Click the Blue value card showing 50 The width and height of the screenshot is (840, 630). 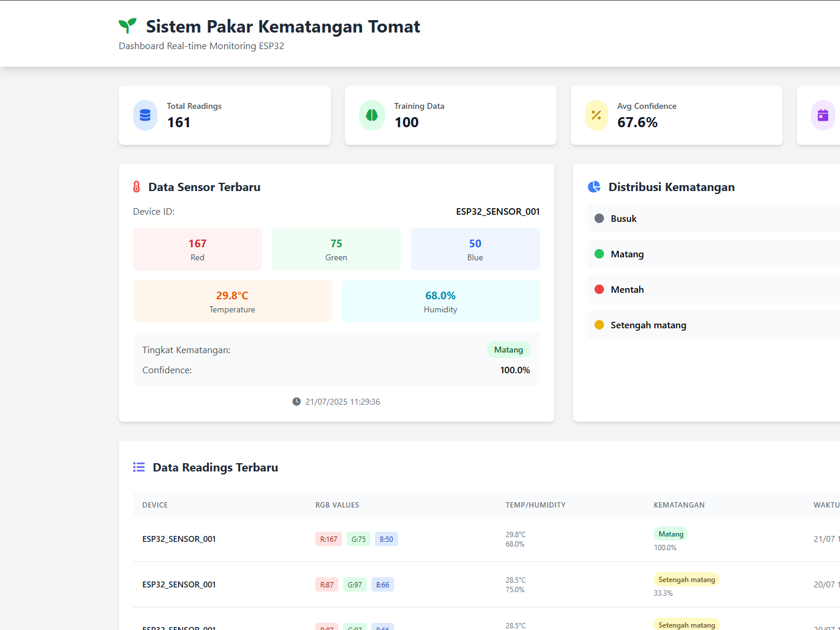[x=475, y=249]
